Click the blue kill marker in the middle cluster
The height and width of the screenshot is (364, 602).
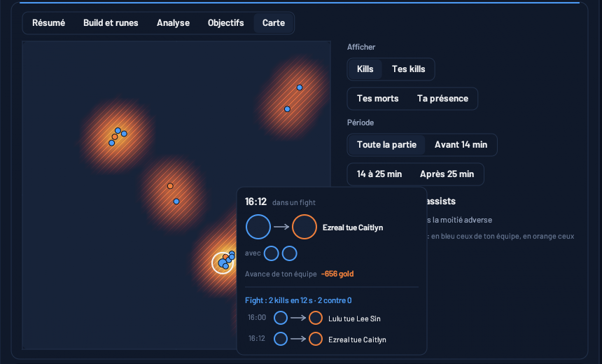pyautogui.click(x=176, y=202)
